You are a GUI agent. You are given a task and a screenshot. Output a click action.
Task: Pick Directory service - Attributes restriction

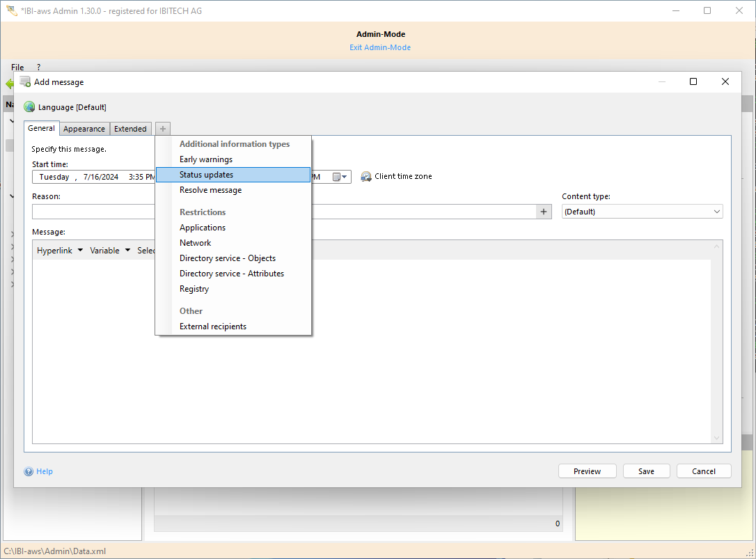[x=231, y=274]
